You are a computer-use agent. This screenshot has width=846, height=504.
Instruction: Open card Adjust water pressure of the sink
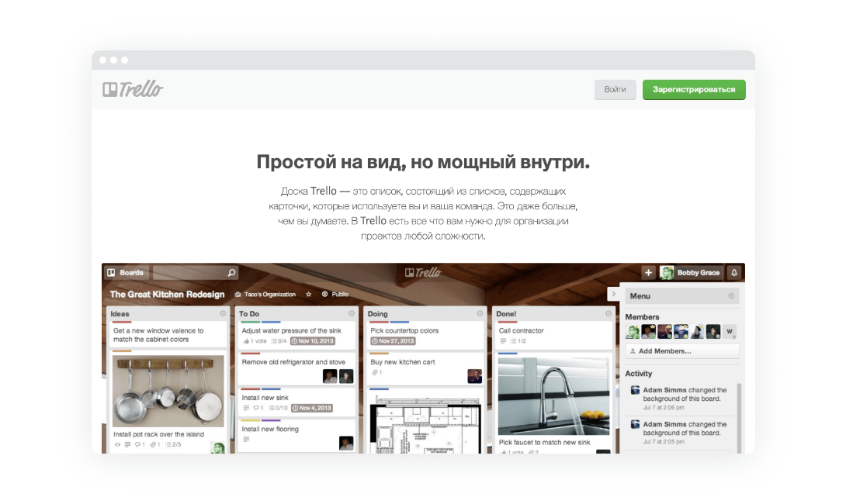[x=296, y=335]
